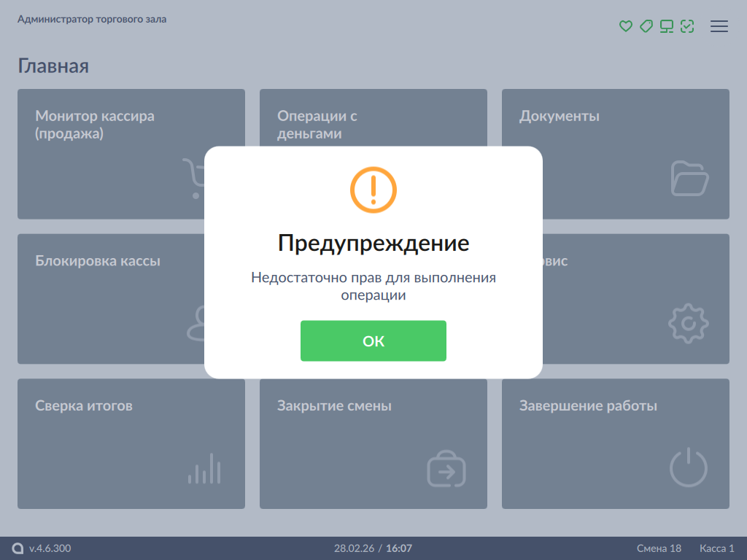Click the shift close arrow icon
This screenshot has height=560, width=747.
point(446,470)
